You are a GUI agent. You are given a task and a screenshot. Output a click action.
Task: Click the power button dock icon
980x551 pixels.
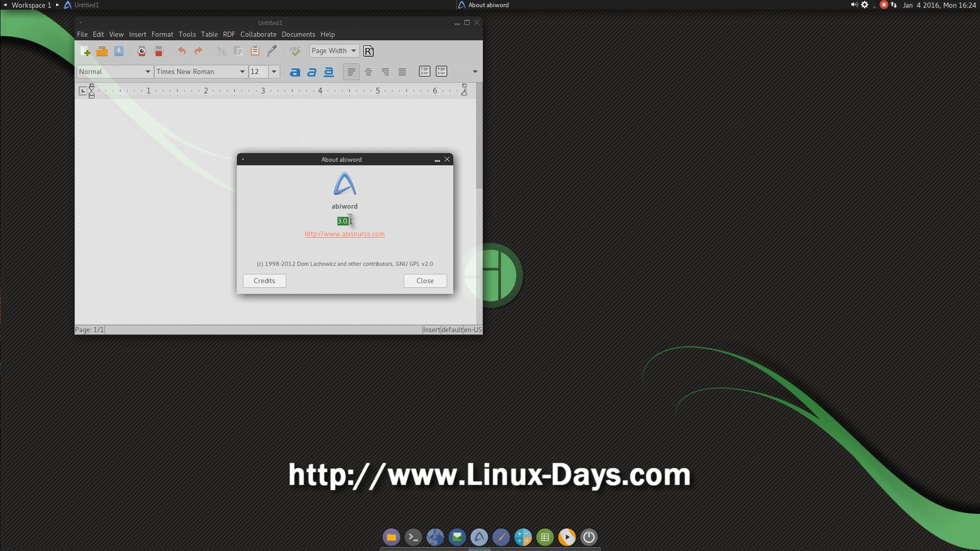click(x=589, y=537)
